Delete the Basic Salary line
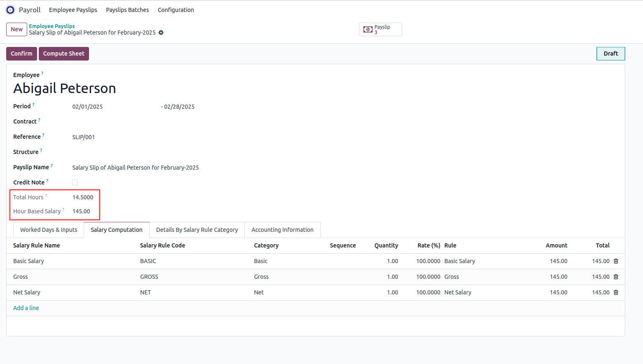This screenshot has width=643, height=364. (x=616, y=261)
